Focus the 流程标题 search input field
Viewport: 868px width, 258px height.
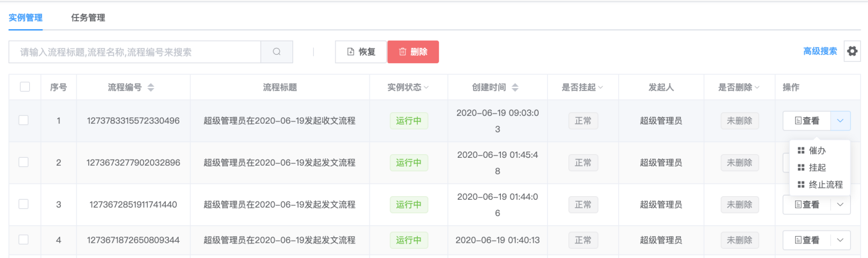click(x=135, y=52)
